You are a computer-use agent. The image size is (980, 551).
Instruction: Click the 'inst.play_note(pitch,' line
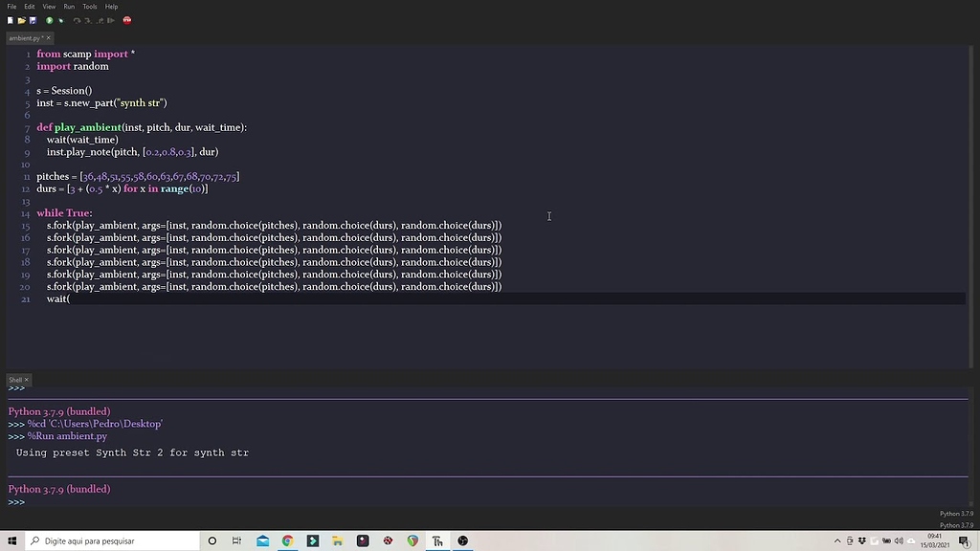[x=132, y=152]
